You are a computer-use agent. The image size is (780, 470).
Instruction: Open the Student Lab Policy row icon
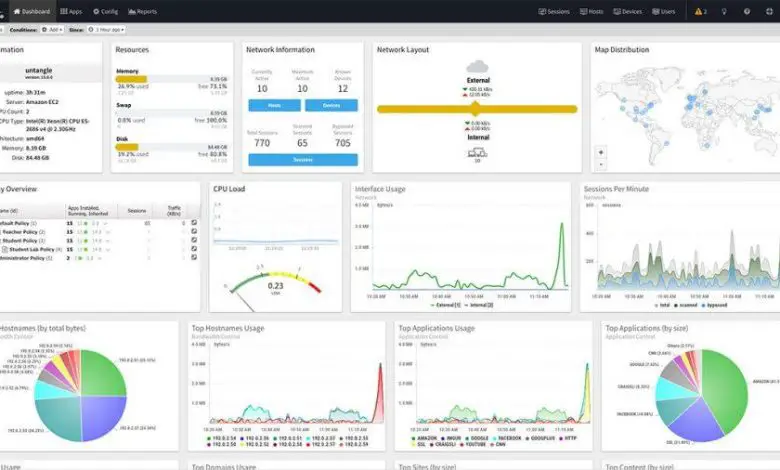pos(194,249)
